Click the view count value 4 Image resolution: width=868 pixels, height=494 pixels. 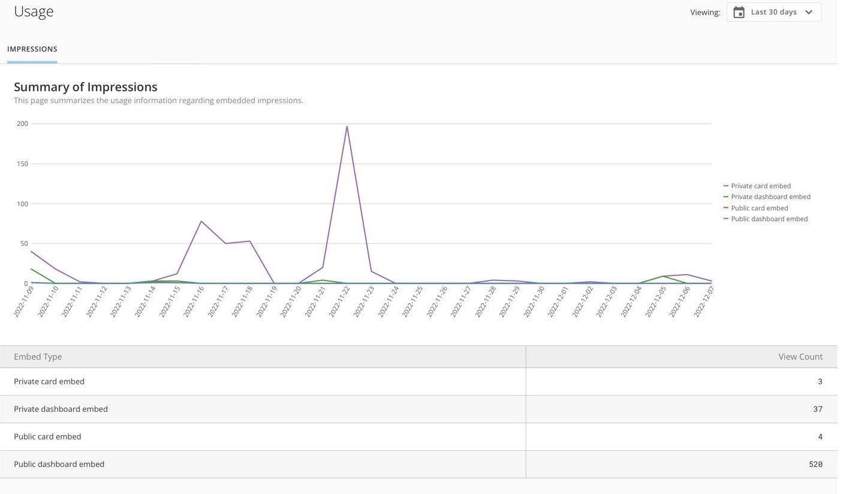pyautogui.click(x=820, y=436)
